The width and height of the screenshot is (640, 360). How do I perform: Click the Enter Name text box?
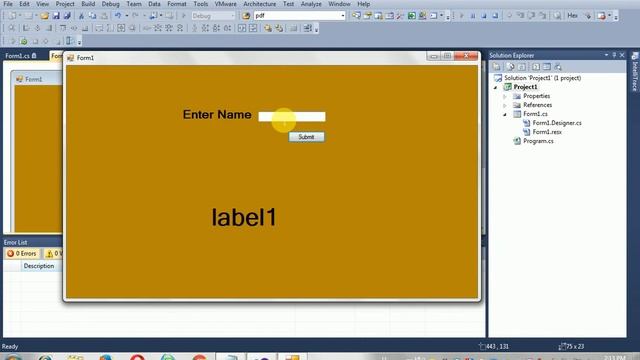pos(292,117)
